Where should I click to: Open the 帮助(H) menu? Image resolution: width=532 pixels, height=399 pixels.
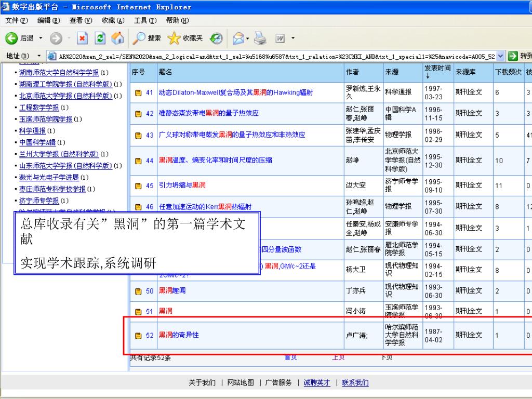pyautogui.click(x=177, y=20)
